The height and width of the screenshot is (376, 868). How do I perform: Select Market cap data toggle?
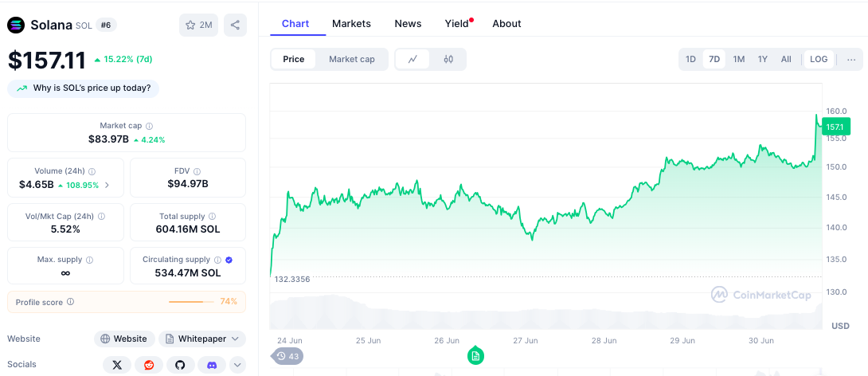pyautogui.click(x=351, y=59)
